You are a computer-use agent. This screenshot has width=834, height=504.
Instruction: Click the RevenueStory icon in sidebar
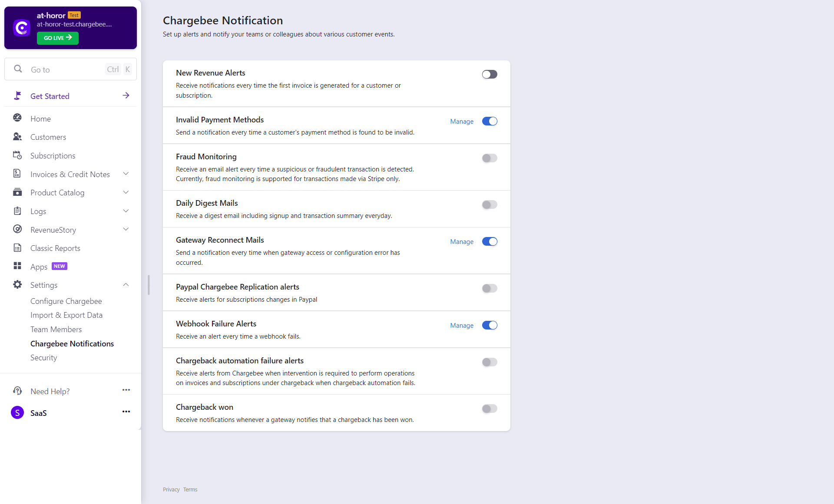(17, 229)
